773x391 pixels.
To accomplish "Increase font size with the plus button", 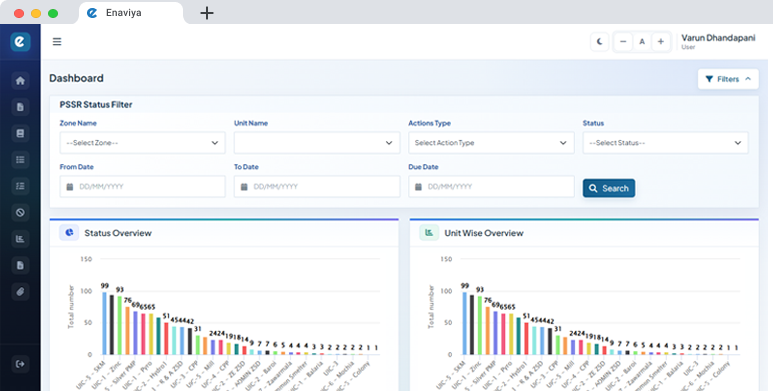I will [661, 42].
